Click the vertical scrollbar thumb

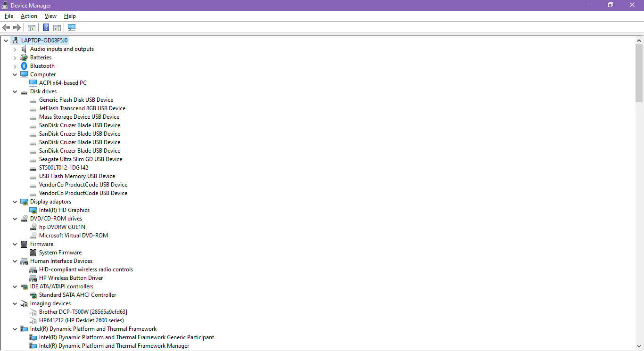click(x=639, y=73)
